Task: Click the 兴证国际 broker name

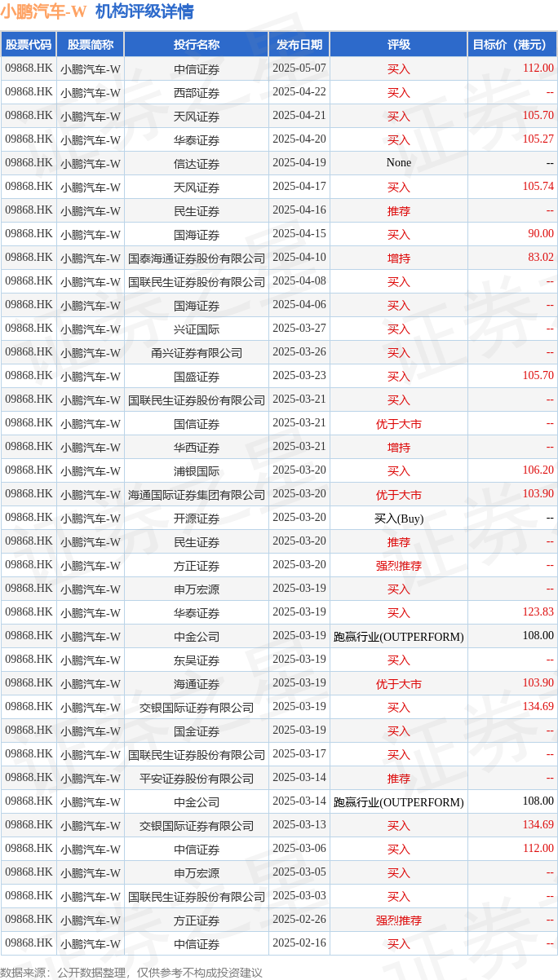Action: point(197,329)
